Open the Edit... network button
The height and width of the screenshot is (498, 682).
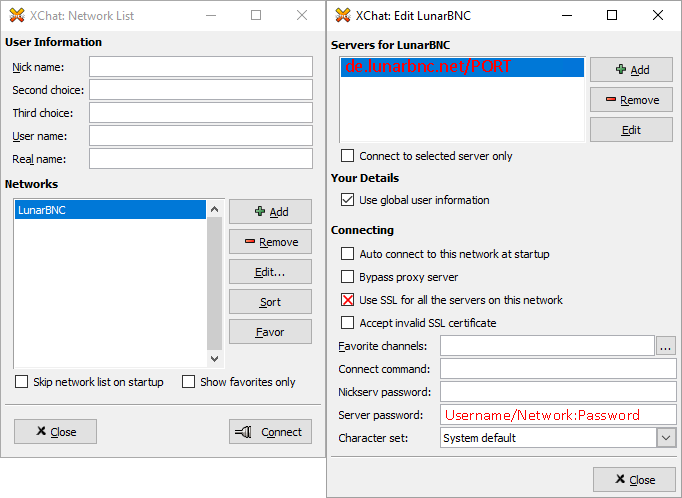271,272
